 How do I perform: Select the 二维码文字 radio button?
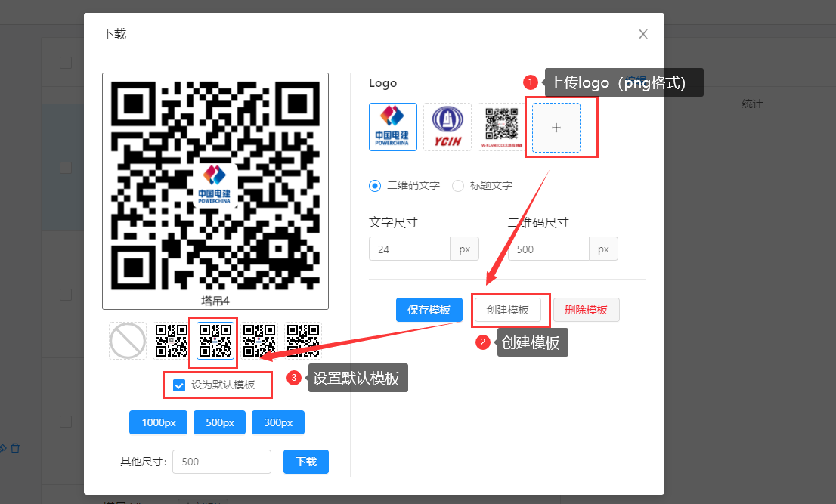375,185
